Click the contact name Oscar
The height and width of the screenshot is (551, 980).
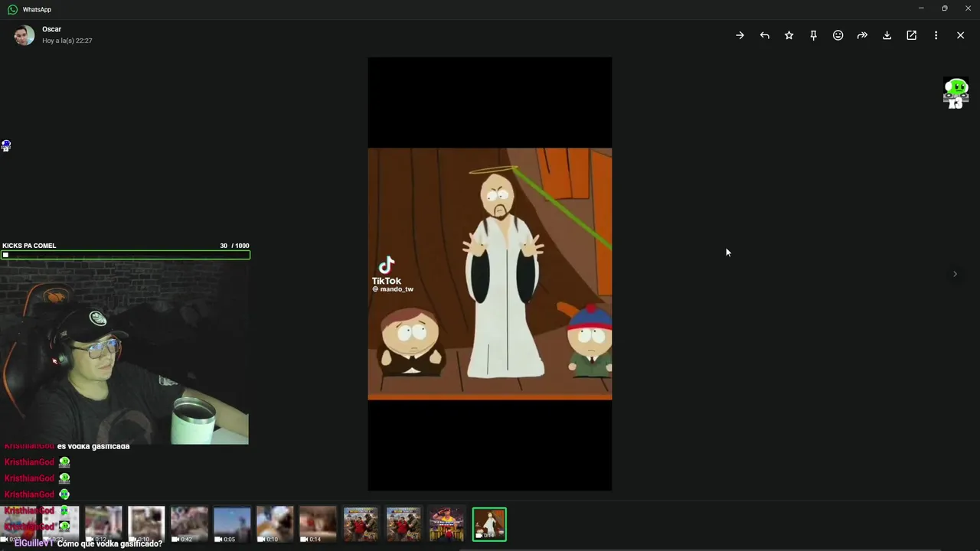click(x=51, y=29)
